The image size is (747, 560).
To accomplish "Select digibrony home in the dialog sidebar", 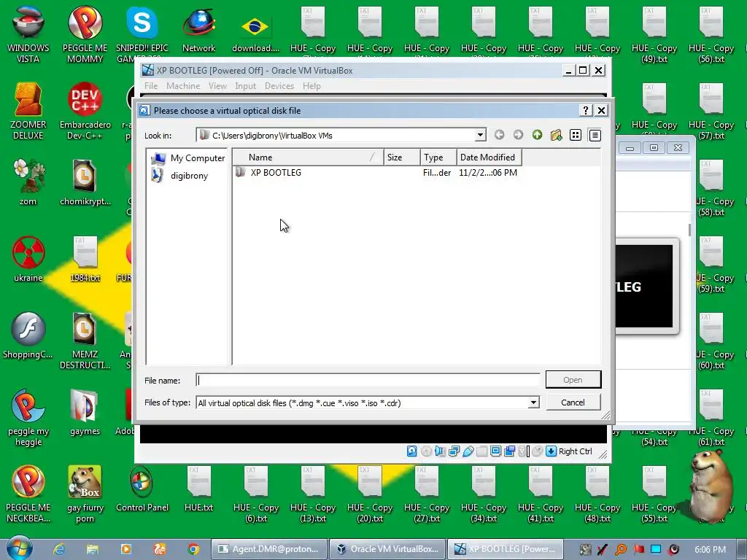I will pos(179,176).
